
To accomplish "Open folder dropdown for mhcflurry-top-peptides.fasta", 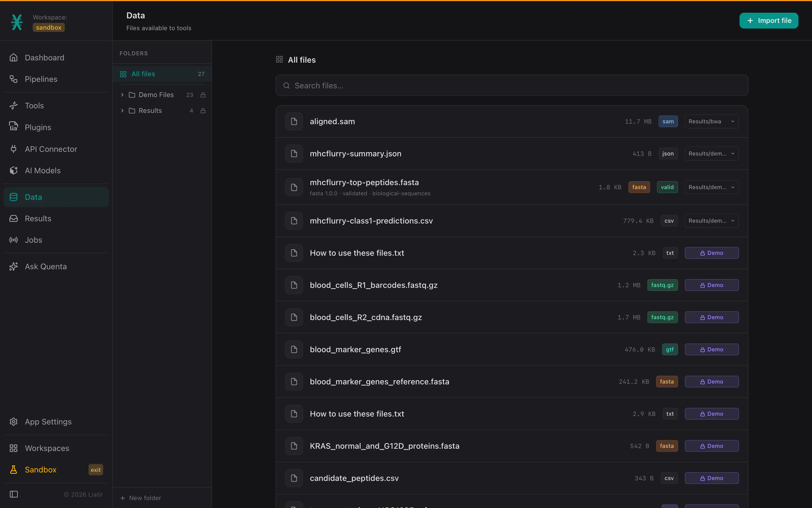I will click(x=712, y=187).
